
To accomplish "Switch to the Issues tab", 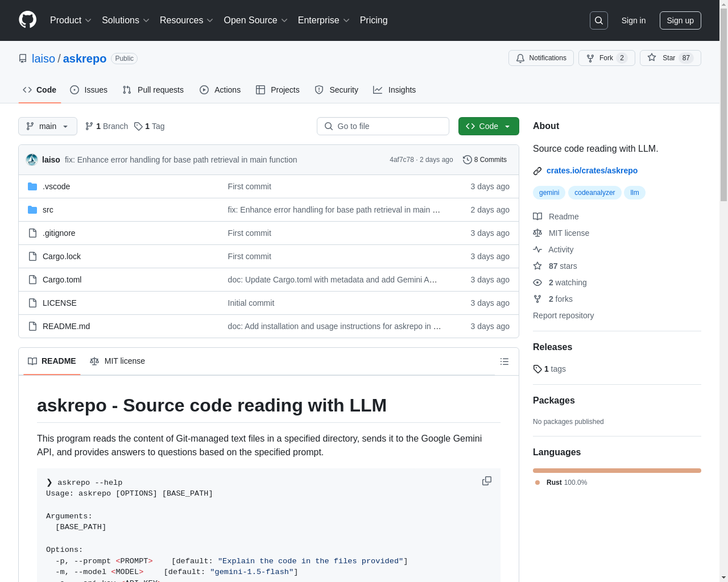I will tap(89, 90).
